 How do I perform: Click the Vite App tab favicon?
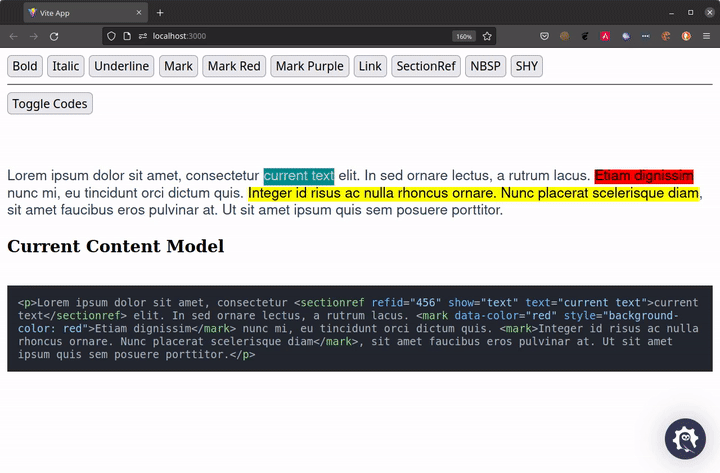tap(32, 13)
